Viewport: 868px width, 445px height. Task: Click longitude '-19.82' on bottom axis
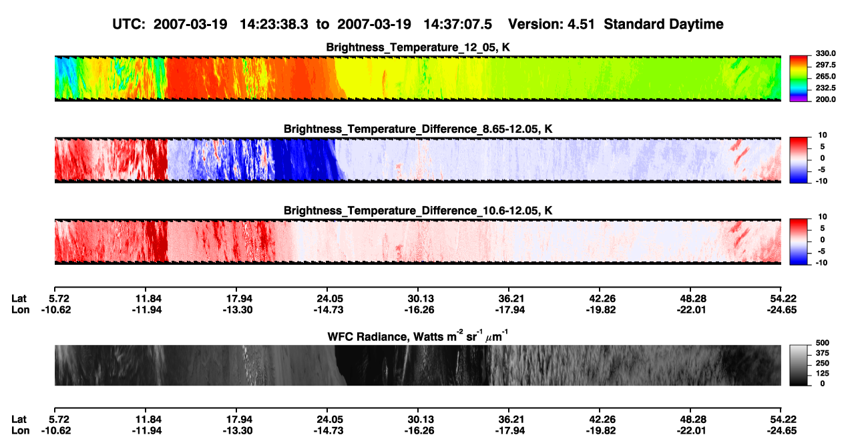600,430
